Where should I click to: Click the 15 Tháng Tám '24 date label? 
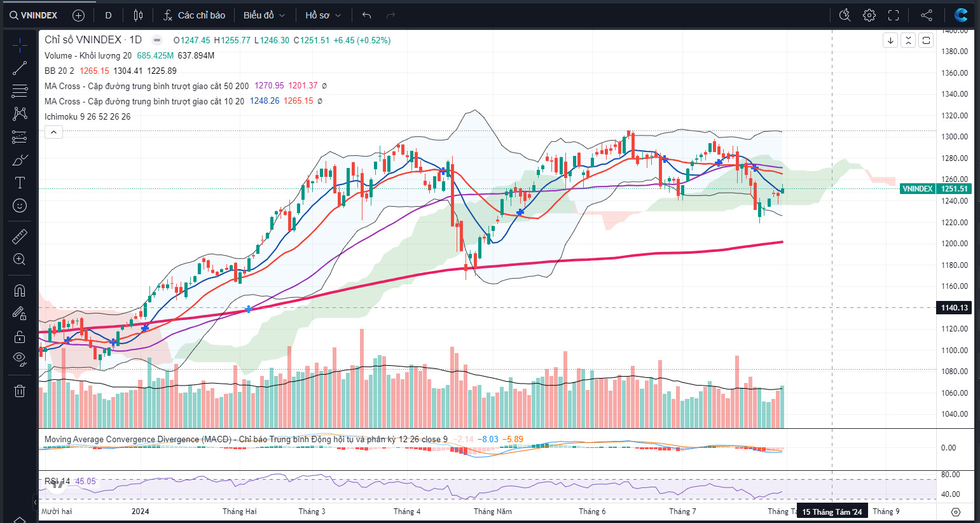(x=832, y=512)
